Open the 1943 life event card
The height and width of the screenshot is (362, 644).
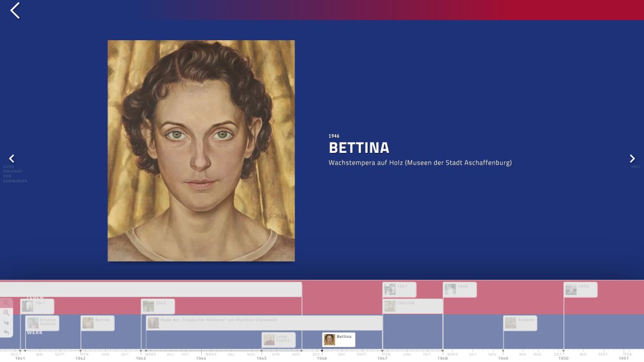(158, 306)
